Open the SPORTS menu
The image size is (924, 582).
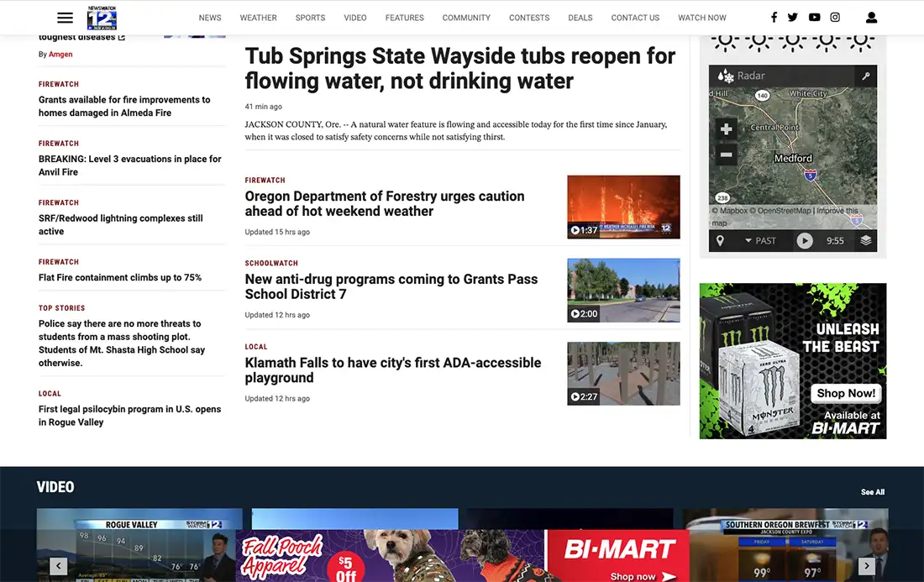pyautogui.click(x=310, y=18)
